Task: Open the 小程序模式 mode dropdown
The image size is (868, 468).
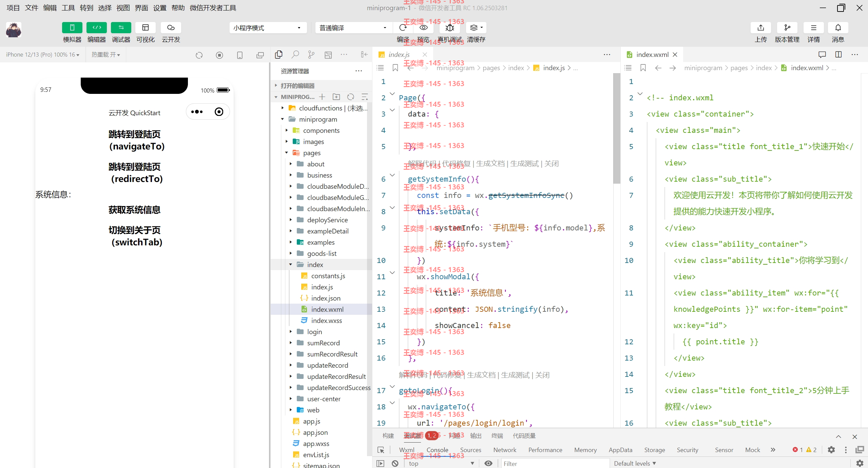Action: pos(268,28)
